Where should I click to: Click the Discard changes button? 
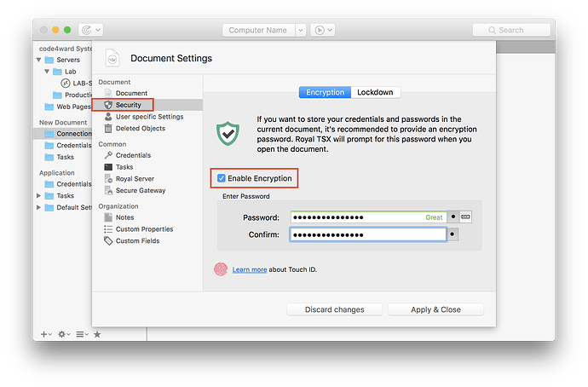point(334,309)
